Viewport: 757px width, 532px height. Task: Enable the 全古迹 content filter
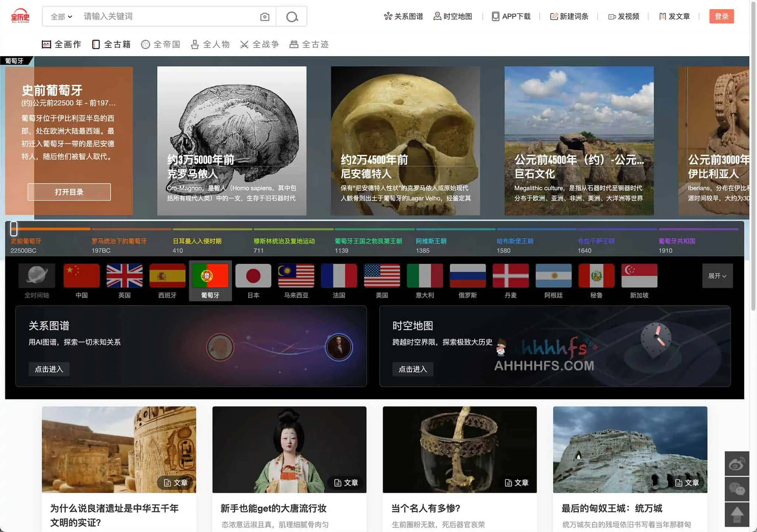(x=310, y=44)
